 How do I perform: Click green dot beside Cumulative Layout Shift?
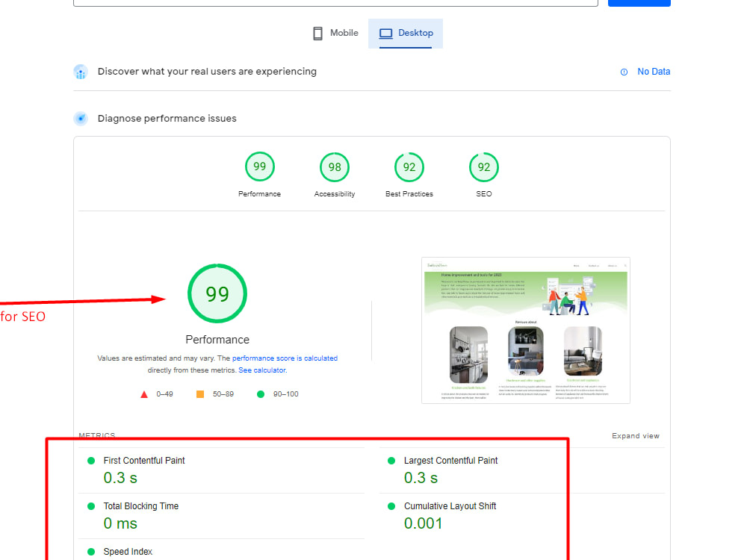pos(391,506)
